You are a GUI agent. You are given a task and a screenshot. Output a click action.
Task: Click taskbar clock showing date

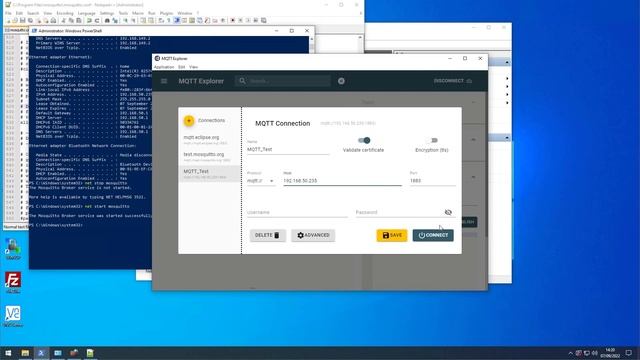610,353
